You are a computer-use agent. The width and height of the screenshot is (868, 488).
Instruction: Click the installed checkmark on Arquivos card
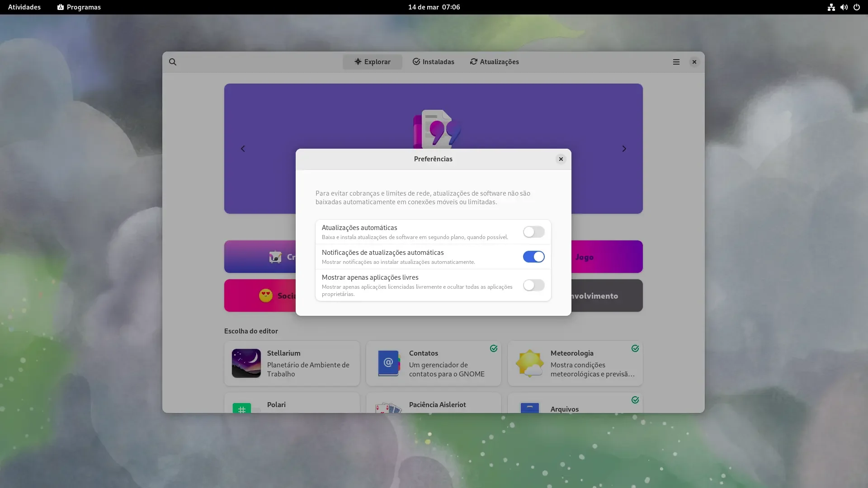point(635,400)
